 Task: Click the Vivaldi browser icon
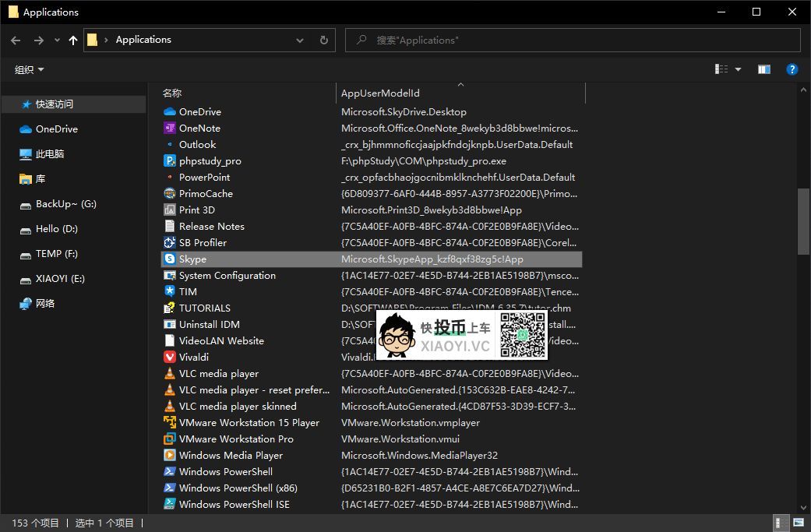pos(170,357)
